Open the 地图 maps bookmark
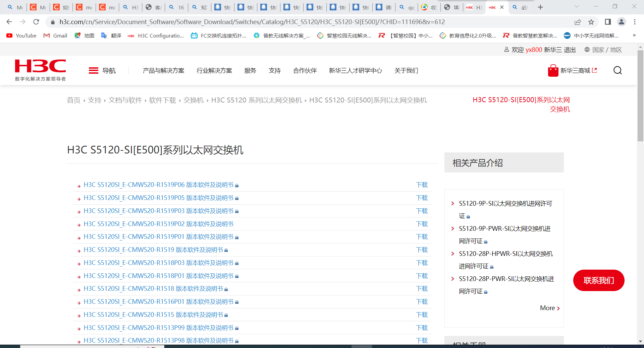 [84, 36]
